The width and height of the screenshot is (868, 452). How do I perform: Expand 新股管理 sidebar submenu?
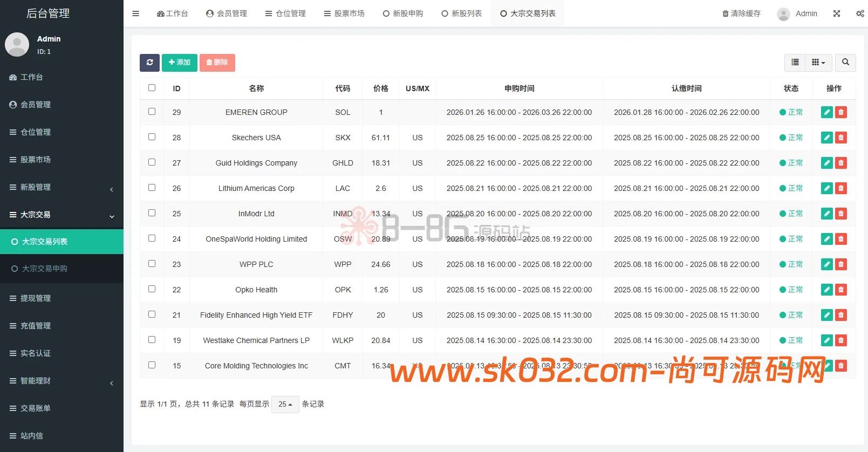(61, 187)
